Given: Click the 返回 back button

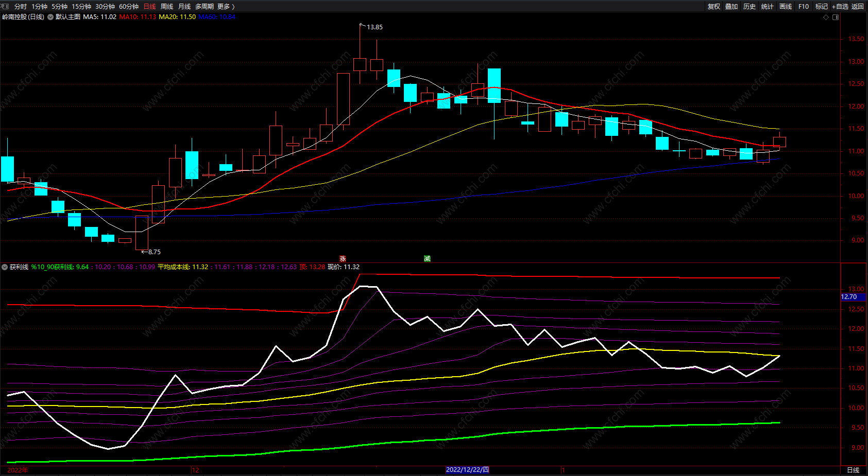Looking at the screenshot, I should click(x=858, y=7).
